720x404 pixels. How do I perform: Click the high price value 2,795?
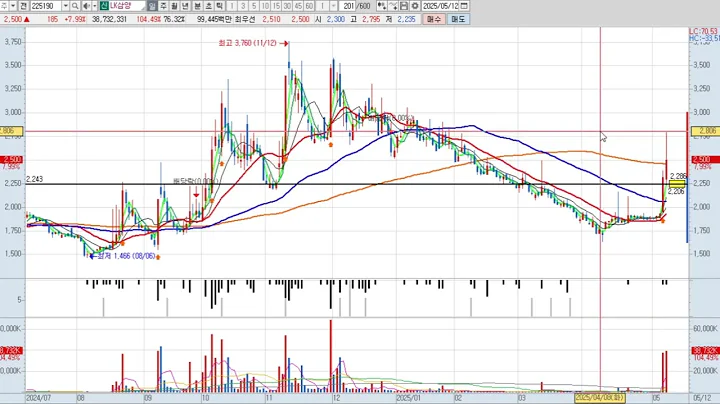pyautogui.click(x=371, y=19)
